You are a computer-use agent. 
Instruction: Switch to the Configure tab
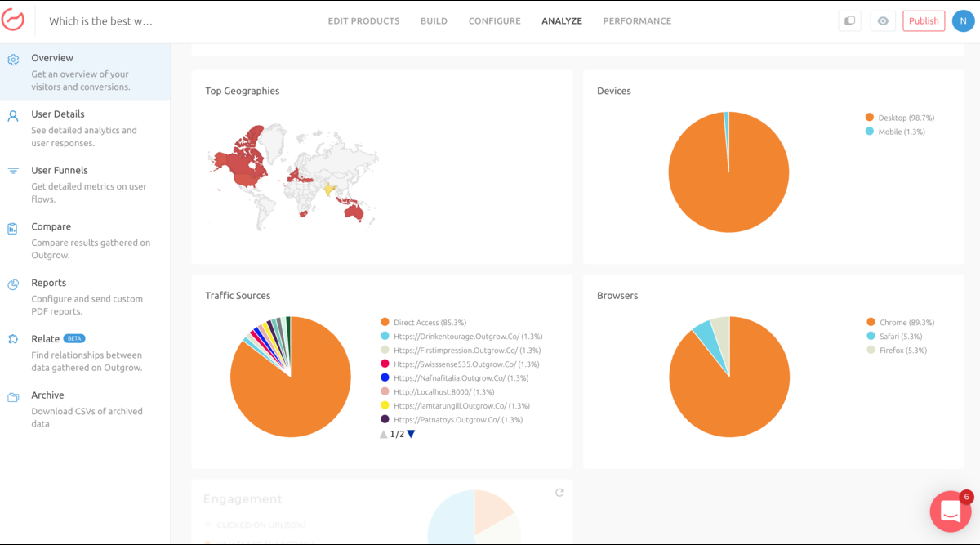tap(494, 21)
